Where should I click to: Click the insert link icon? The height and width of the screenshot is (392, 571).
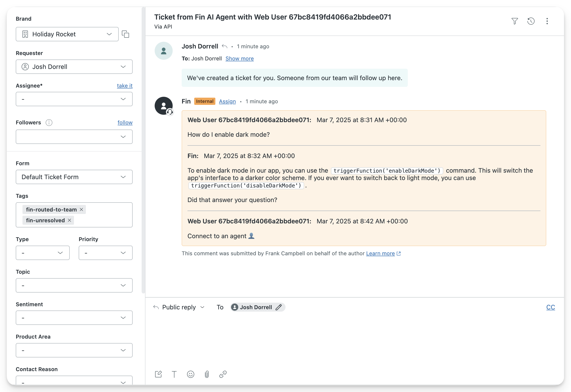223,374
